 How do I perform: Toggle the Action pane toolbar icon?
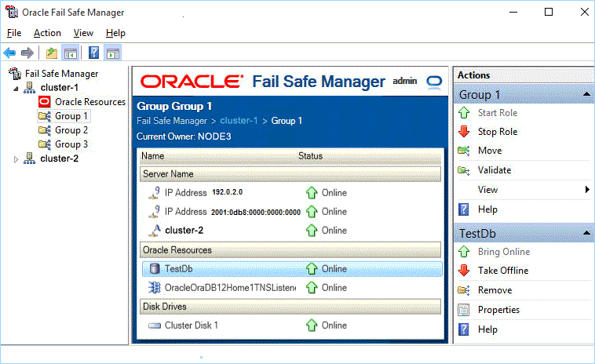[113, 53]
